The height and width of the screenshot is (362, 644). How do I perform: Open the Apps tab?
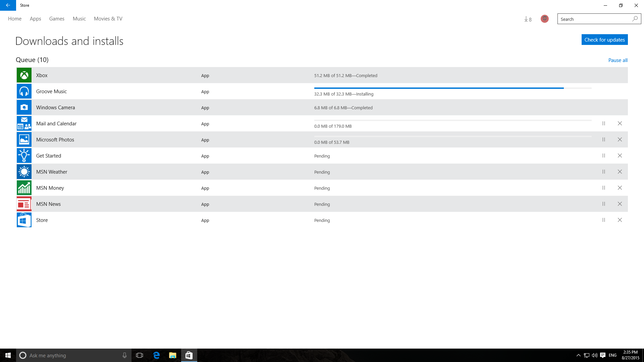pos(36,19)
